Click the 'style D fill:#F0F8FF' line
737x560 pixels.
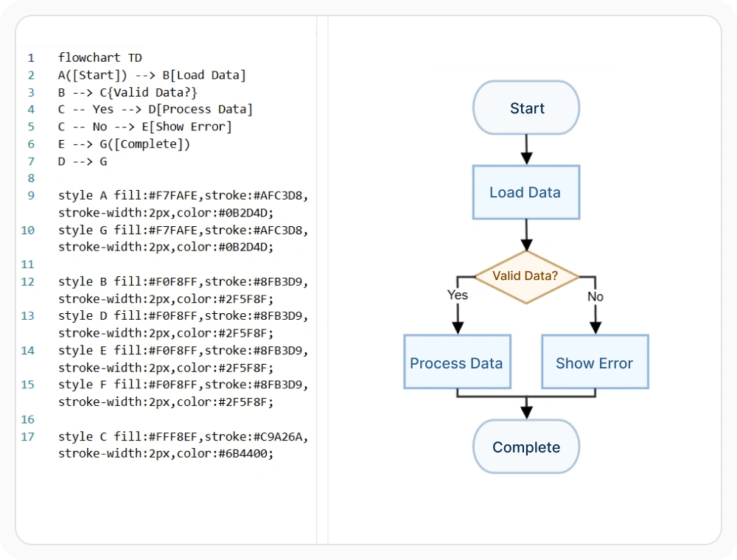point(184,325)
